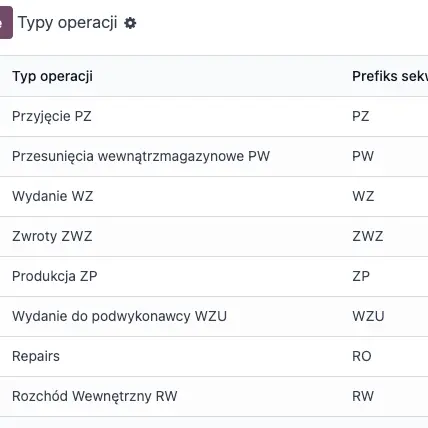The height and width of the screenshot is (428, 428).
Task: Click the WZU prefix cell
Action: click(368, 316)
